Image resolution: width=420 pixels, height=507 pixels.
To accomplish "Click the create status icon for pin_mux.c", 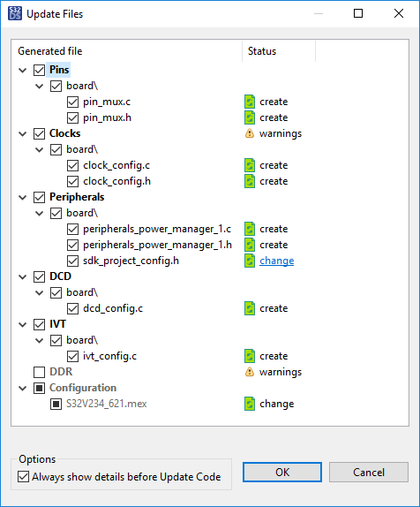I will 250,102.
